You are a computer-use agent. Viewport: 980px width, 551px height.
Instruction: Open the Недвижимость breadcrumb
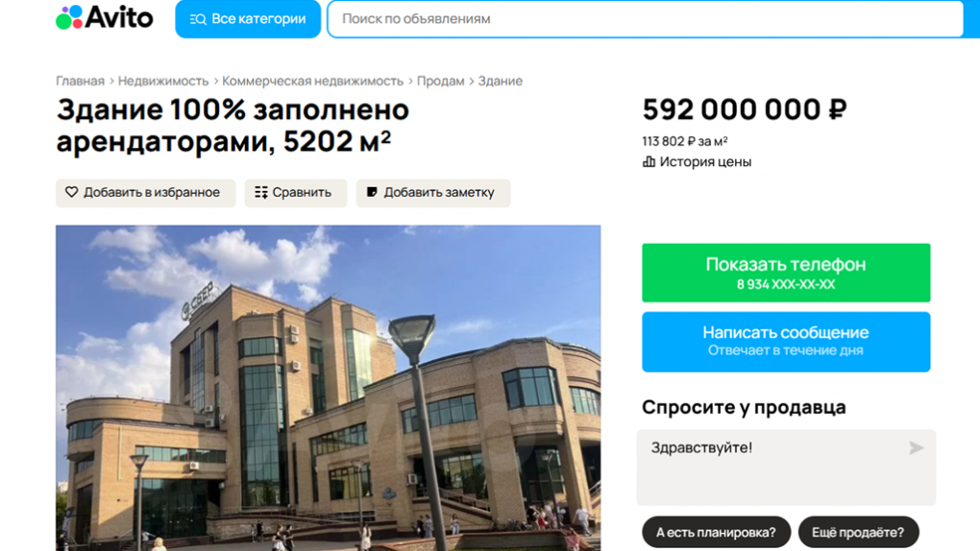click(163, 82)
